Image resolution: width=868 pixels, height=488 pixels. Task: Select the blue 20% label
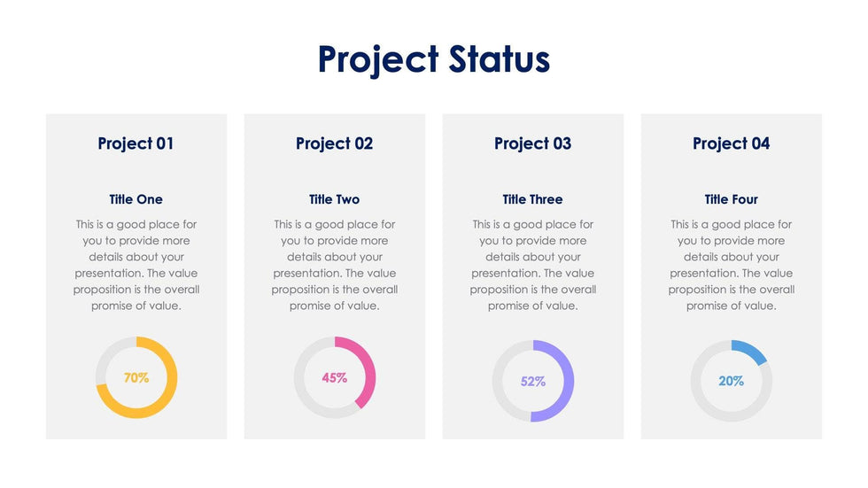pyautogui.click(x=731, y=382)
